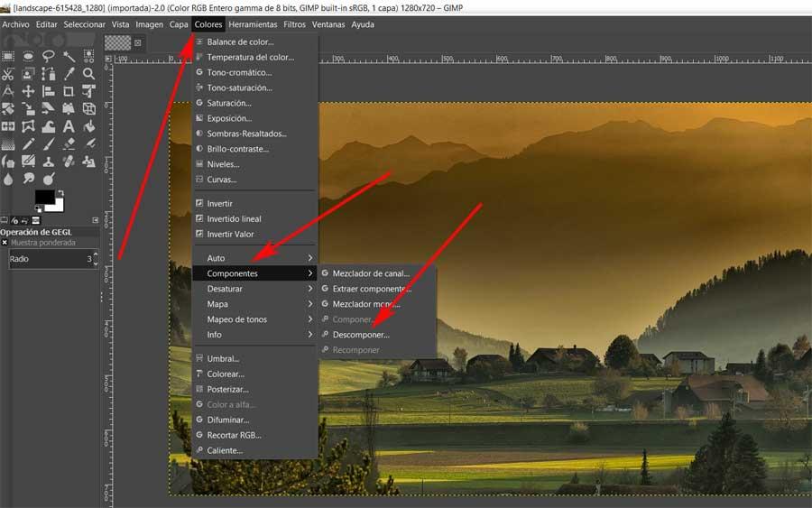Select the Ellipse Select tool
The height and width of the screenshot is (508, 812).
[28, 56]
